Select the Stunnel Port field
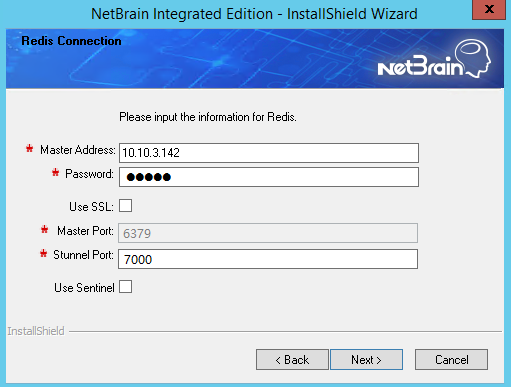This screenshot has width=511, height=387. pos(268,259)
